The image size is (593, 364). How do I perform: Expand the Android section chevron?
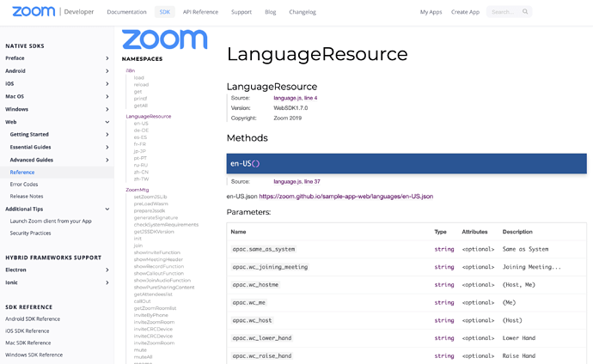tap(107, 71)
